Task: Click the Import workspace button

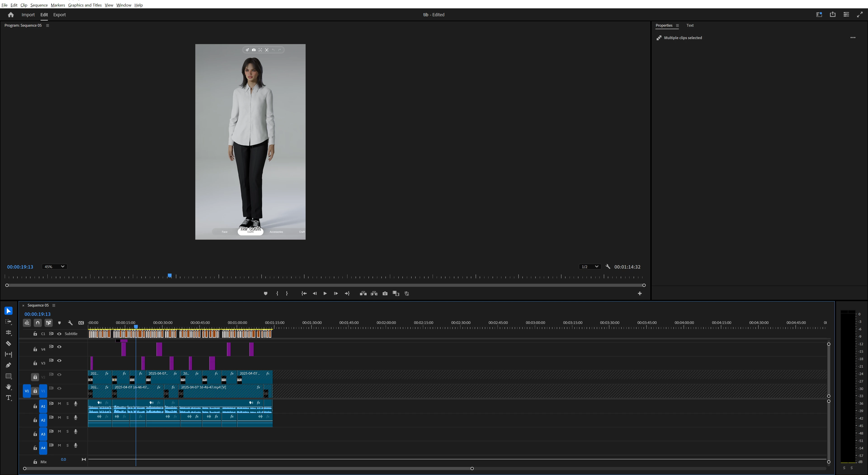Action: point(28,15)
